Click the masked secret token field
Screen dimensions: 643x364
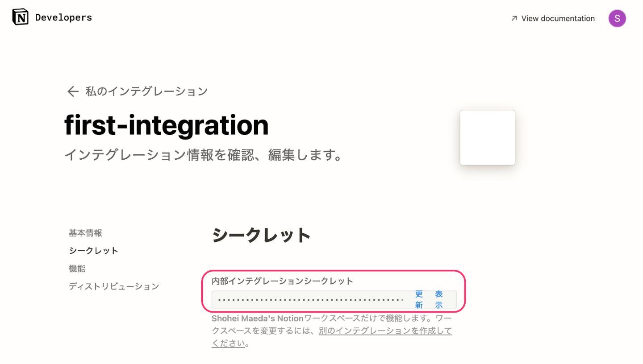tap(310, 299)
